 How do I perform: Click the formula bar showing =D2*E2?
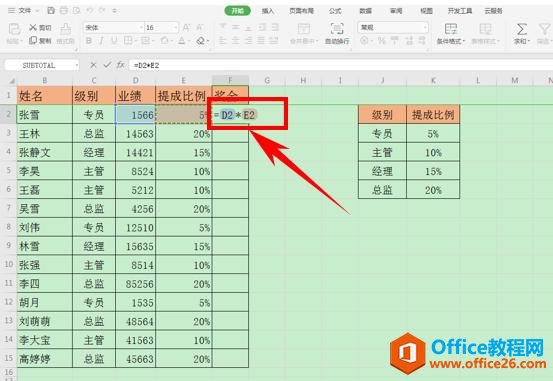(340, 65)
